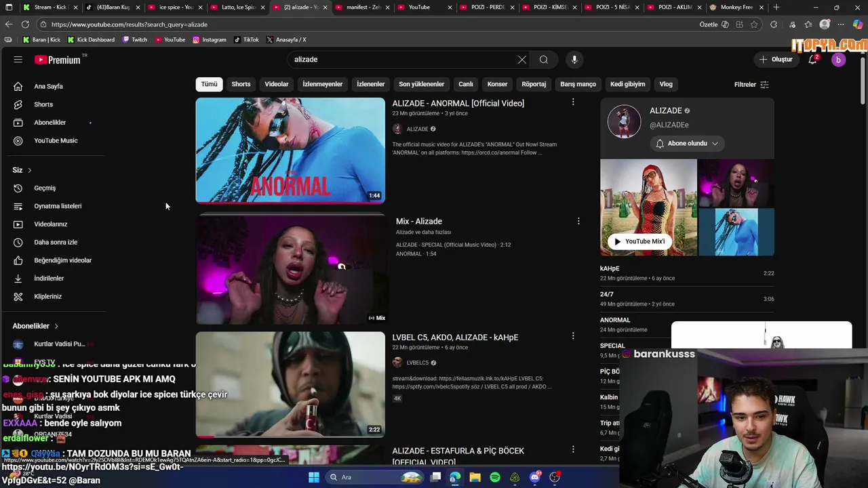Open more options for the ANORMAL video
This screenshot has width=868, height=488.
coord(573,102)
